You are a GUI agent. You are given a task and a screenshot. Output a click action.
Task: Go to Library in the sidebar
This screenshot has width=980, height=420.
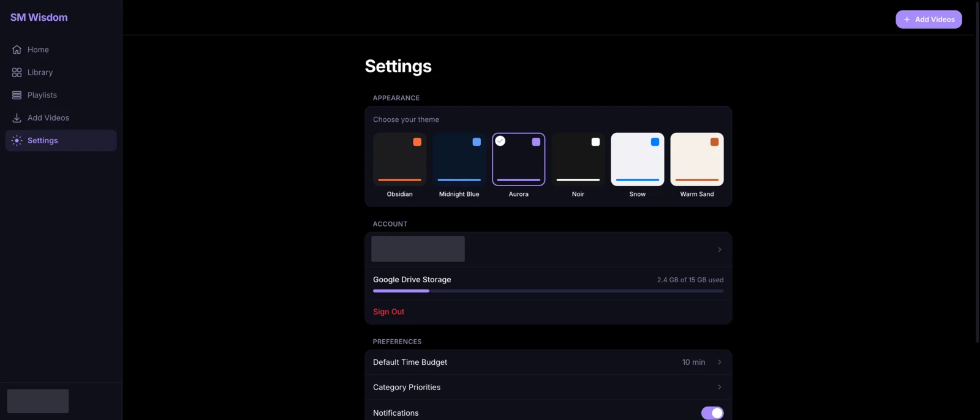click(x=61, y=72)
